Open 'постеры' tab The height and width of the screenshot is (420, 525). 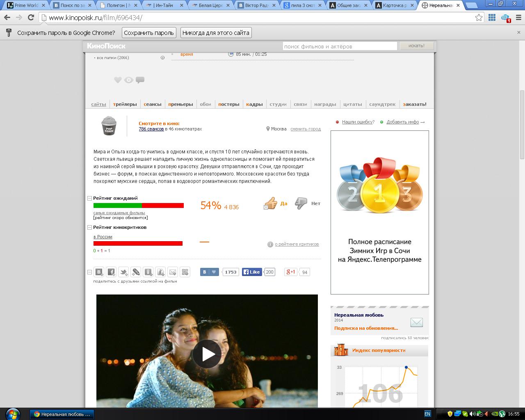pyautogui.click(x=229, y=104)
